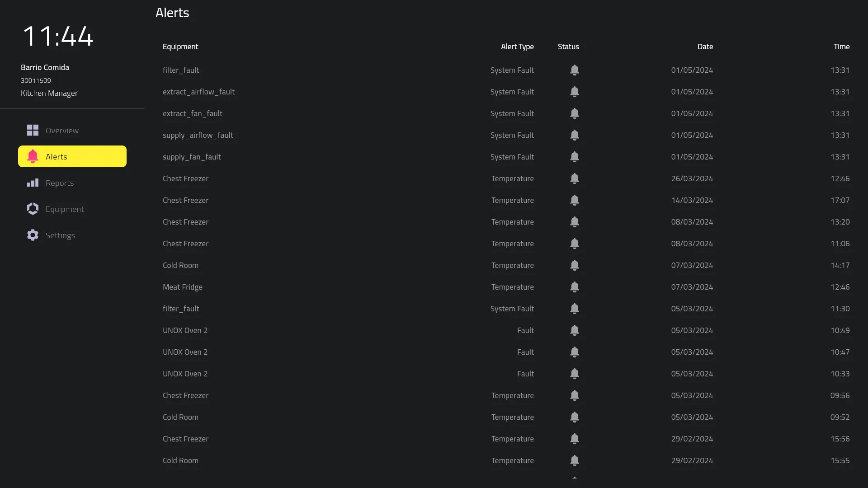Toggle notification bell for supply_fan_fault
The width and height of the screenshot is (868, 488).
click(x=574, y=157)
